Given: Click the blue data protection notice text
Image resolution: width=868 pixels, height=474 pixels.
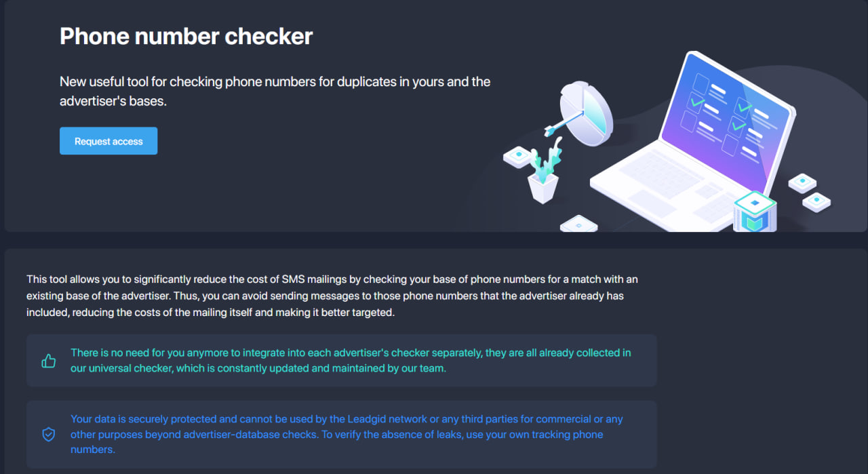Looking at the screenshot, I should 347,434.
